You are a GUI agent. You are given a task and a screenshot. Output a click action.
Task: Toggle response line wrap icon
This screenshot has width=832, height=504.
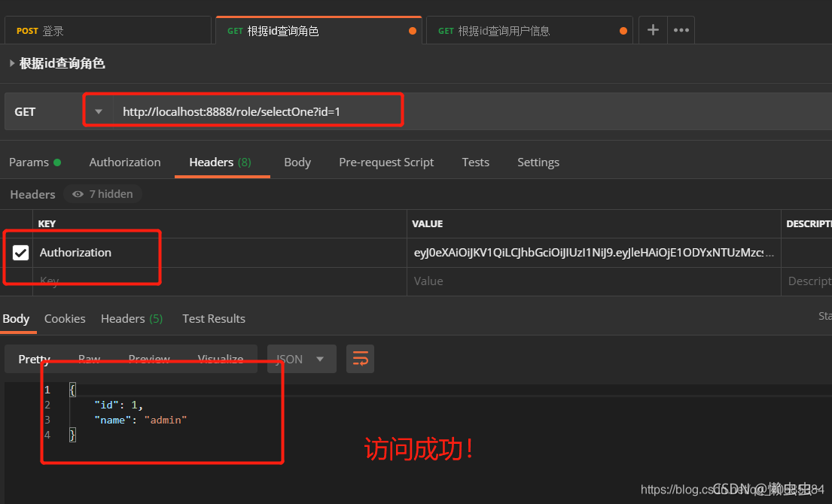click(361, 359)
